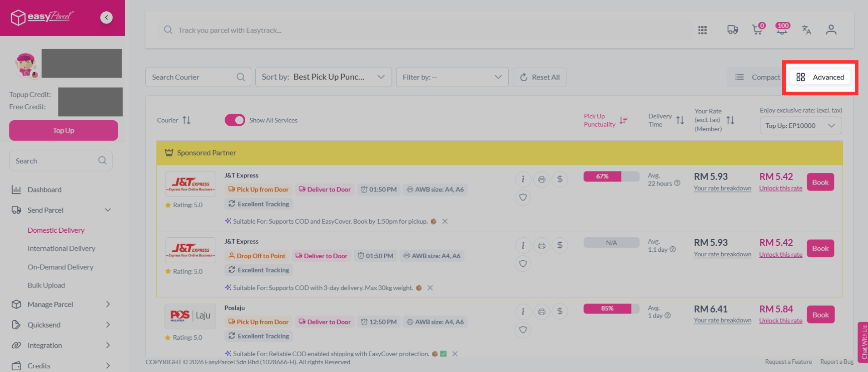Click the Request a Feature link
This screenshot has height=372, width=868.
(x=789, y=362)
